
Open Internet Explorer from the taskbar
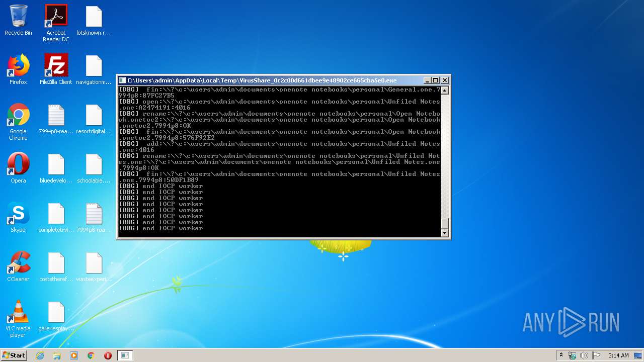[x=40, y=355]
